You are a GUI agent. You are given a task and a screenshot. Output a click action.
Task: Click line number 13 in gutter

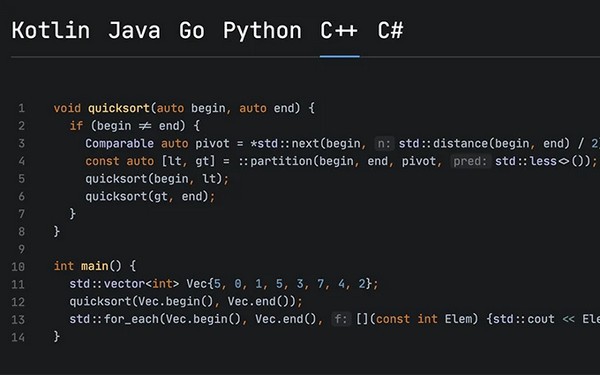[18, 320]
